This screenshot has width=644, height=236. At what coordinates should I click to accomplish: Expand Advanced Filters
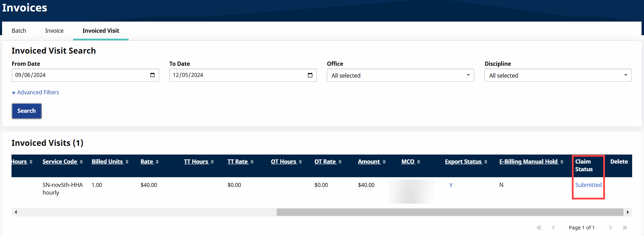pos(36,92)
